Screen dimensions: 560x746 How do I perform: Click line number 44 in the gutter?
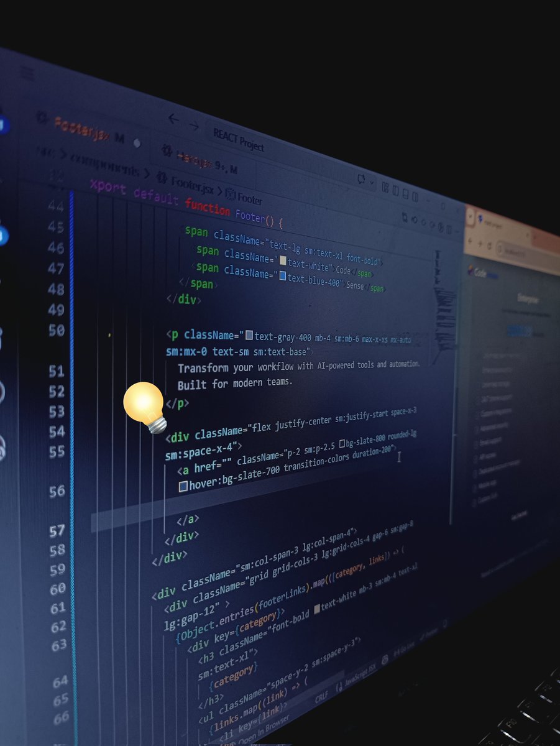click(55, 206)
